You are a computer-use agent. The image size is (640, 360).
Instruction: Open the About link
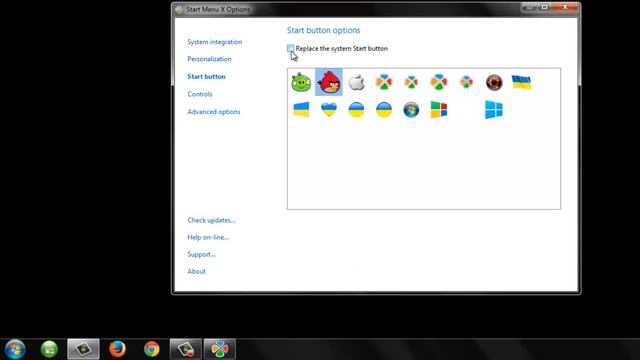pos(197,272)
